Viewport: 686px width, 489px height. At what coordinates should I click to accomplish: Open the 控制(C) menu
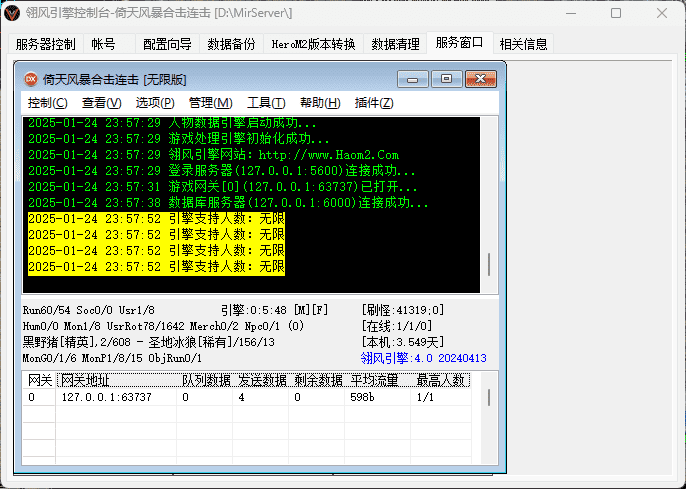coord(48,103)
